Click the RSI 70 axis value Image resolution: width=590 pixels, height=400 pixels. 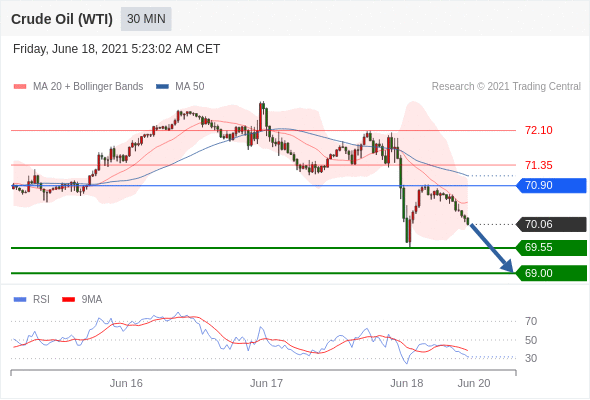coord(531,321)
